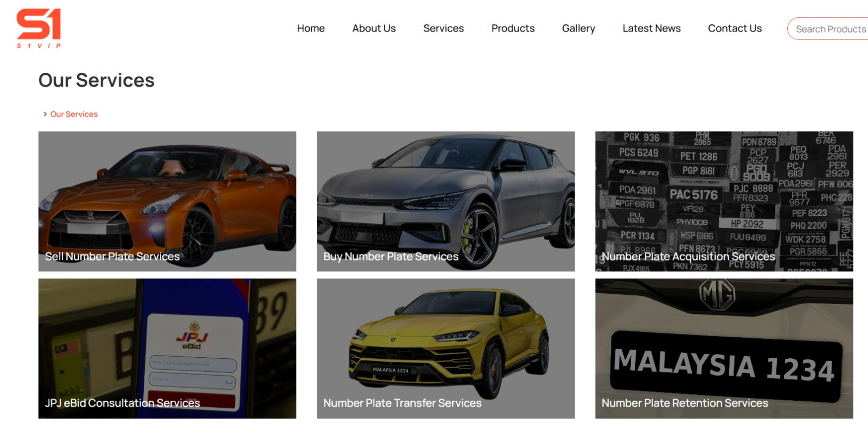Open the Gallery page
The width and height of the screenshot is (868, 424).
tap(578, 28)
